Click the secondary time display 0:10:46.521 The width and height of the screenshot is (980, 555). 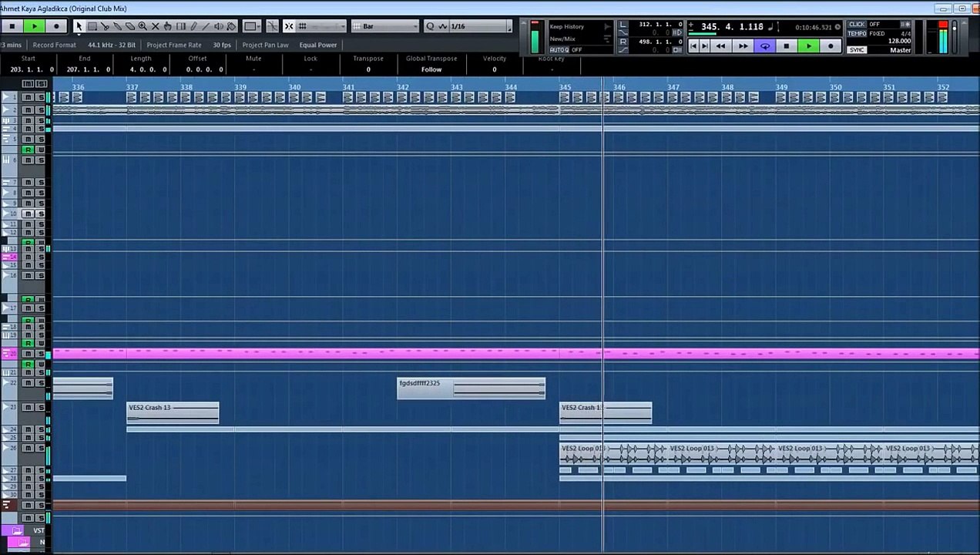(813, 28)
